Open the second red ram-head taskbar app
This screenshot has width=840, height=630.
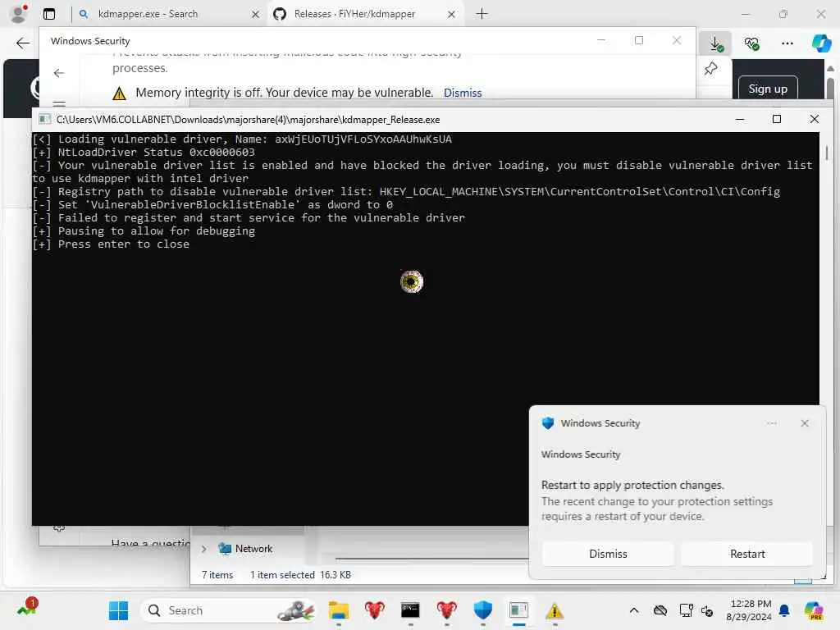446,610
